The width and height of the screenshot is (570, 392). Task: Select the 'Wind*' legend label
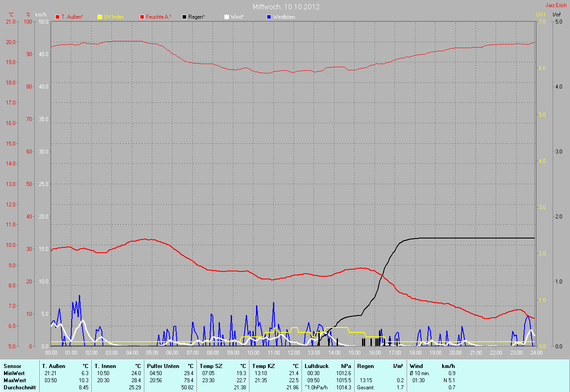click(237, 17)
